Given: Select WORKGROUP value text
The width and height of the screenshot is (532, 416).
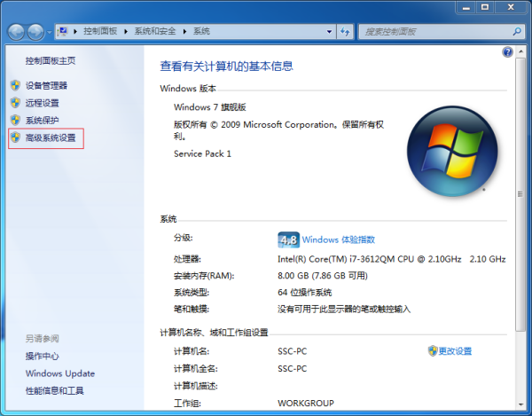Looking at the screenshot, I should pos(306,403).
